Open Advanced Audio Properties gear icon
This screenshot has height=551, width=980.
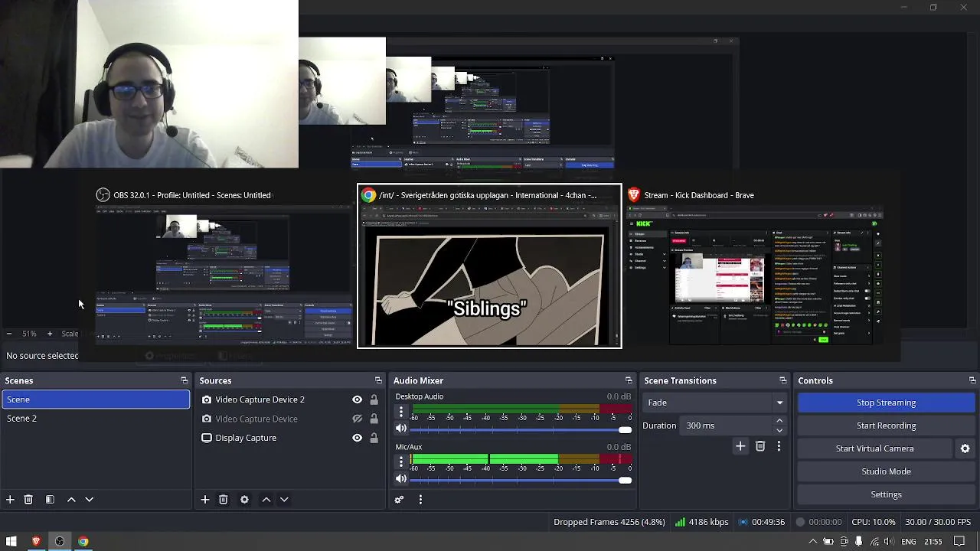click(399, 500)
